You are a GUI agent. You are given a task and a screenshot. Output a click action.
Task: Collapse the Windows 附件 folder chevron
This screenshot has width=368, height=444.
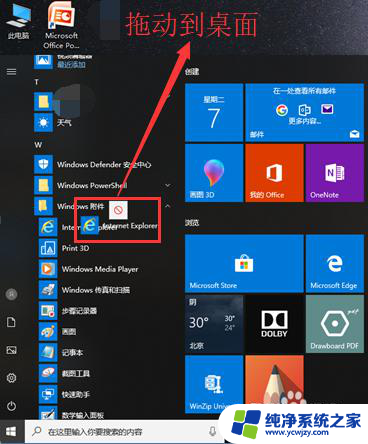point(168,206)
